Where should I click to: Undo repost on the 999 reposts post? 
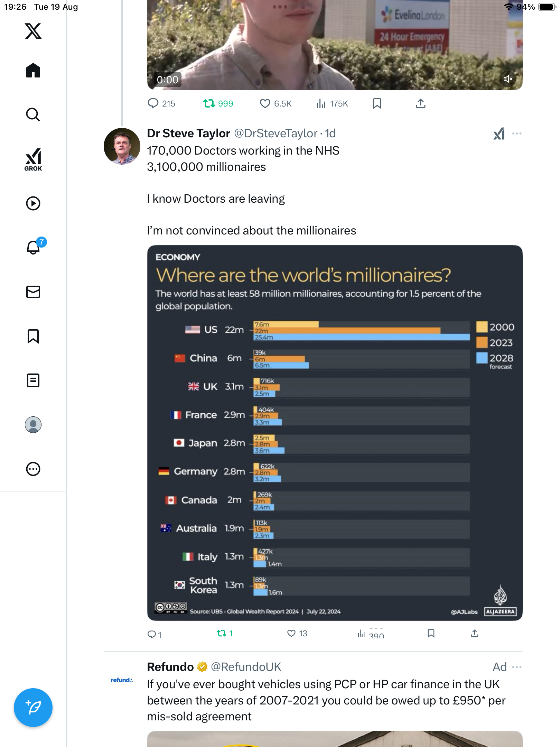coord(209,103)
